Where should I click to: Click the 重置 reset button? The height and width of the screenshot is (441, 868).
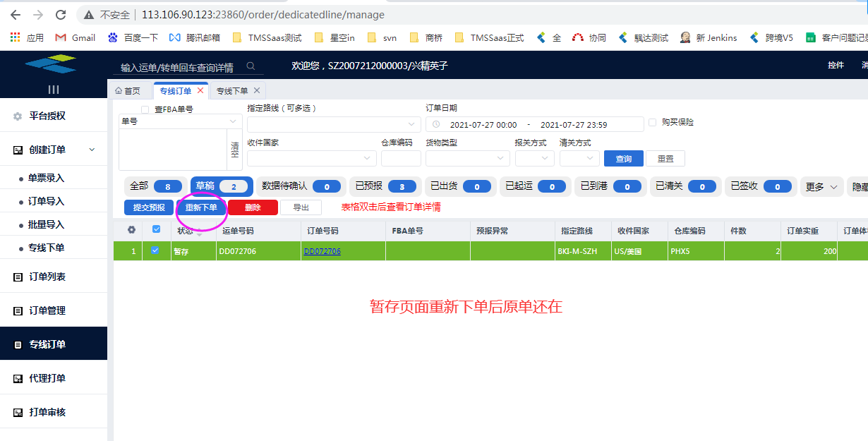click(665, 159)
